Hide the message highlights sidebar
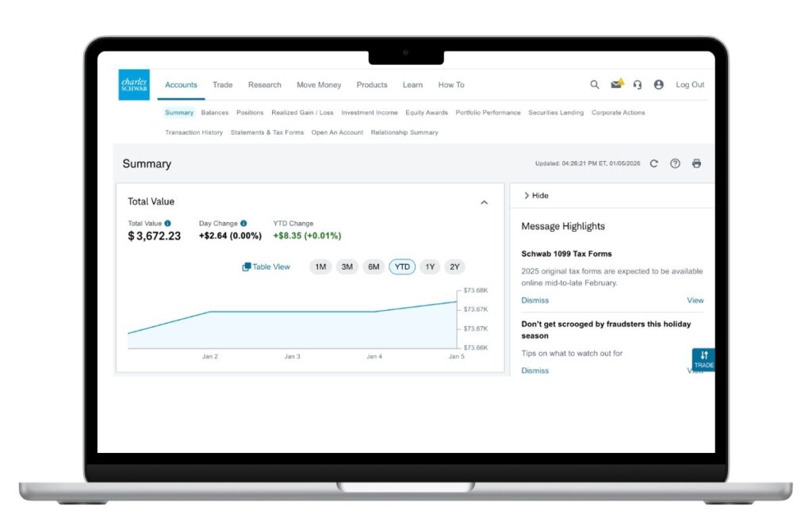Screen dimensions: 812x522 click(x=536, y=196)
